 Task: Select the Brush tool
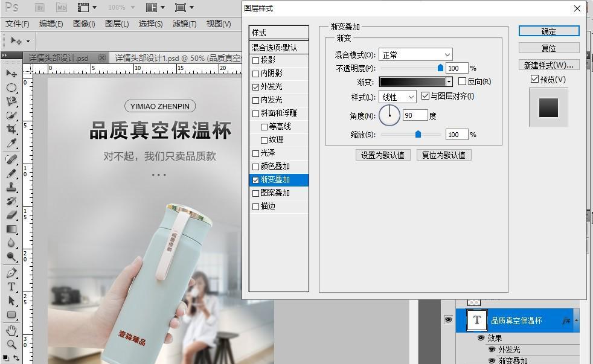(11, 173)
